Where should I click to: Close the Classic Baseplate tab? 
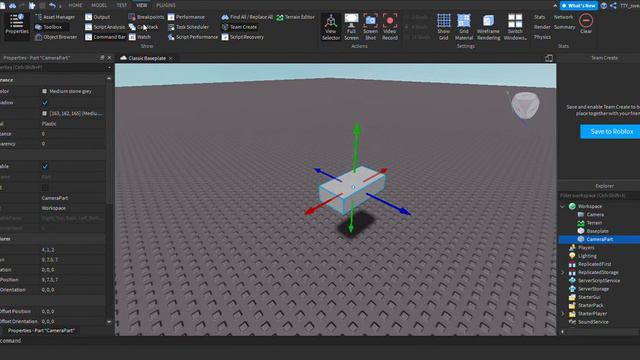coord(171,58)
